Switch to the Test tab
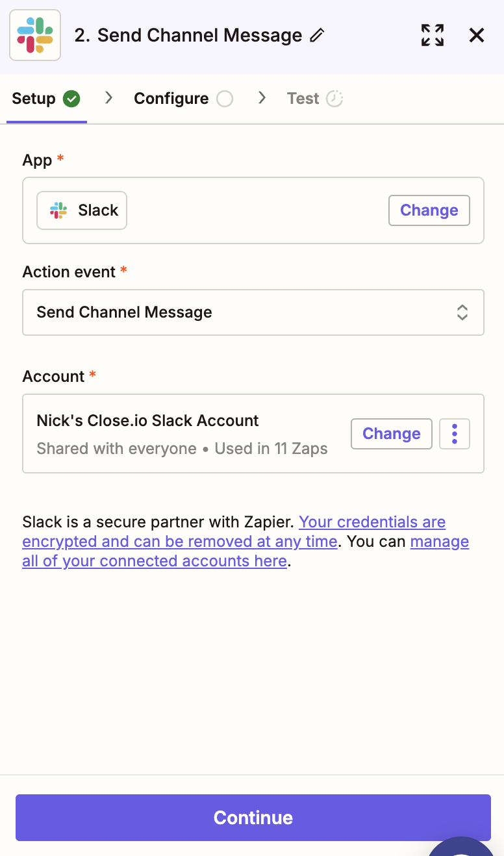 tap(303, 99)
